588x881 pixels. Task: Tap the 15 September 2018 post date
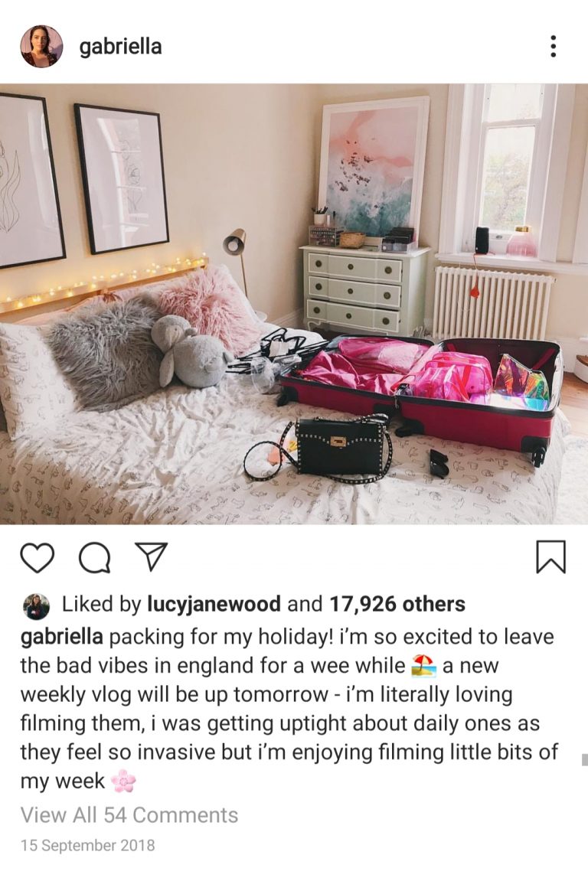tap(88, 845)
